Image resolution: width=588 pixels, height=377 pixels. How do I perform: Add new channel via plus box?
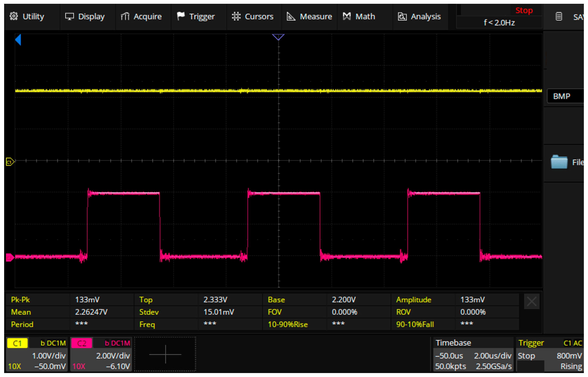pyautogui.click(x=165, y=354)
